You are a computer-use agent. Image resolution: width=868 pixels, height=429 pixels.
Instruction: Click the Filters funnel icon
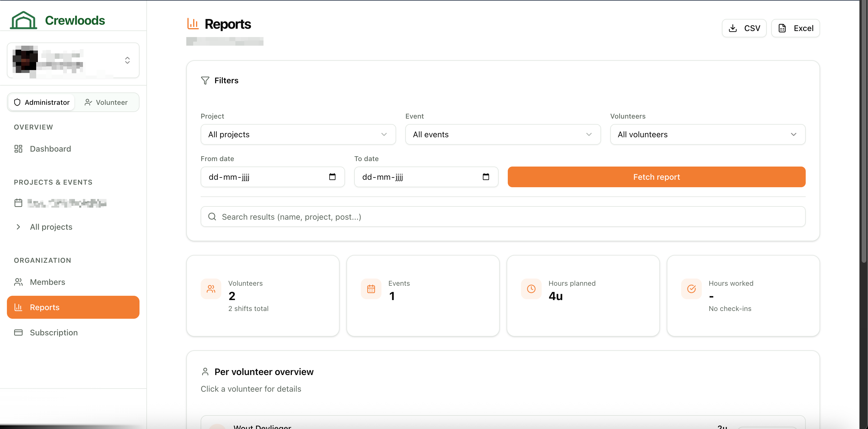tap(205, 80)
